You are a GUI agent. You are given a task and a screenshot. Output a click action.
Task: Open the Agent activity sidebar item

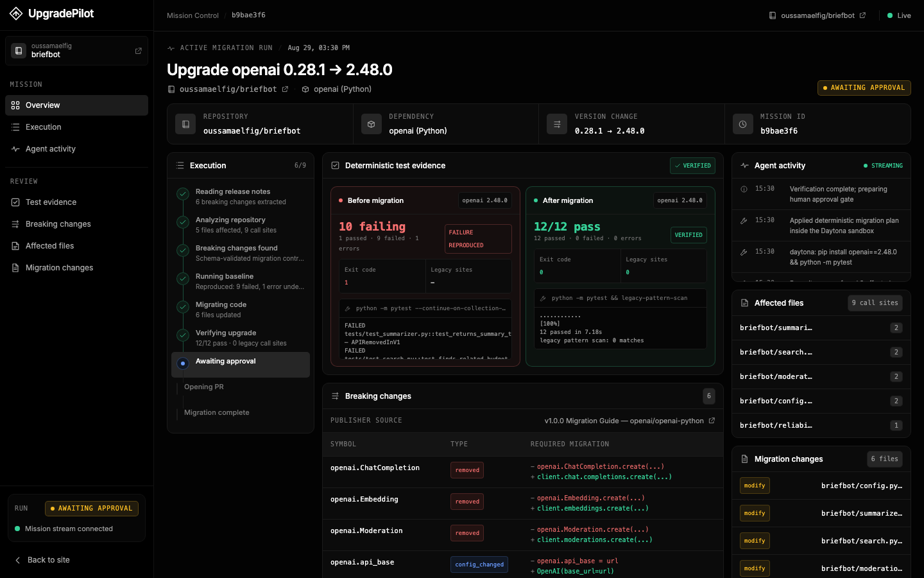pos(76,149)
